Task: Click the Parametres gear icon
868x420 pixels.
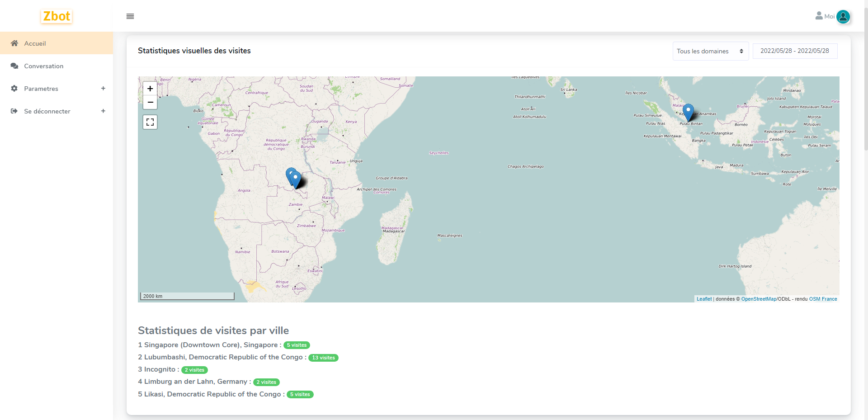Action: [x=14, y=89]
